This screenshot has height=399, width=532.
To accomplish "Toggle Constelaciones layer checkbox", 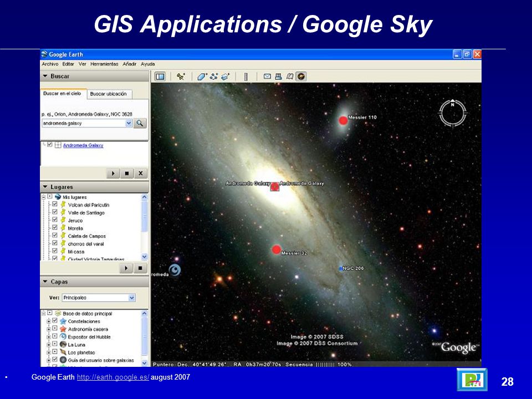I will (55, 321).
